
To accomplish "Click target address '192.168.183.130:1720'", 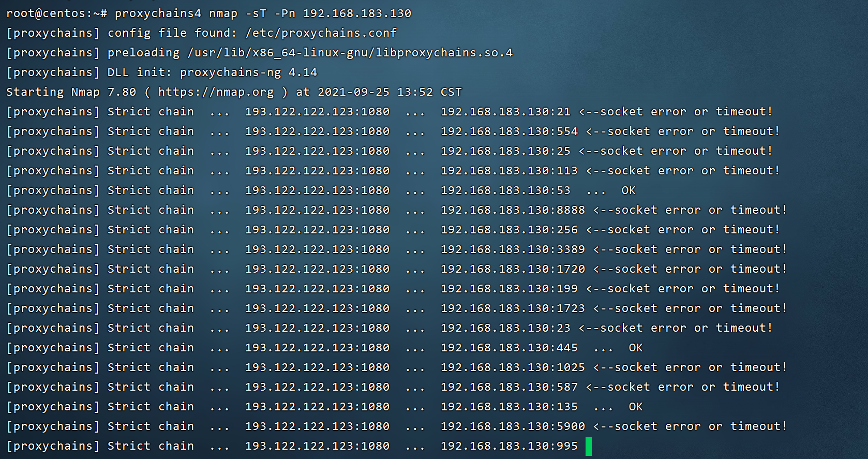I will [513, 269].
